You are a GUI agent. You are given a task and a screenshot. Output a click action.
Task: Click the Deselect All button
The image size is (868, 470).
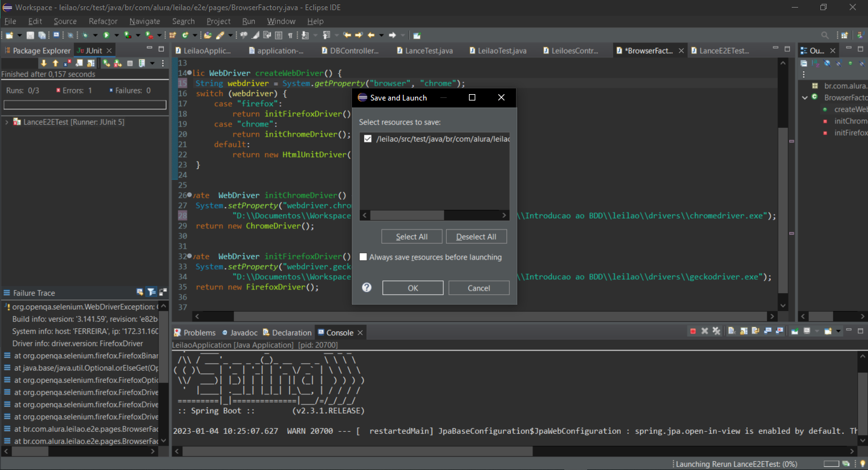pyautogui.click(x=477, y=237)
